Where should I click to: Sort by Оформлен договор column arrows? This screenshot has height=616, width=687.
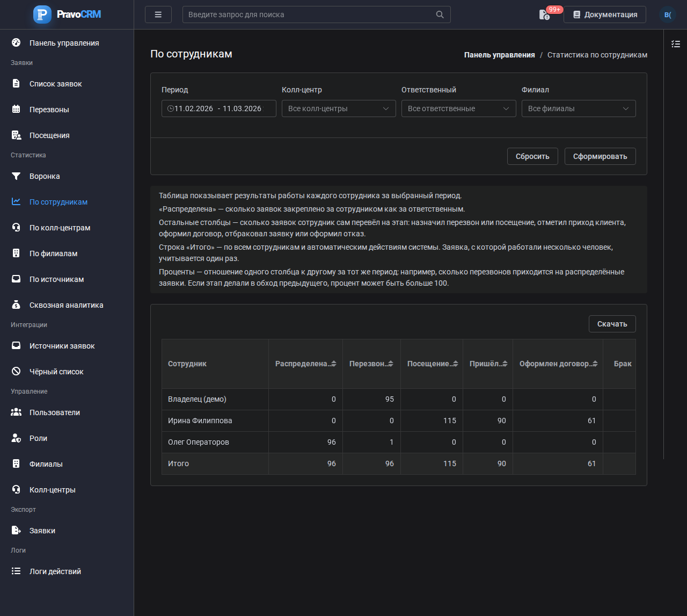click(596, 364)
